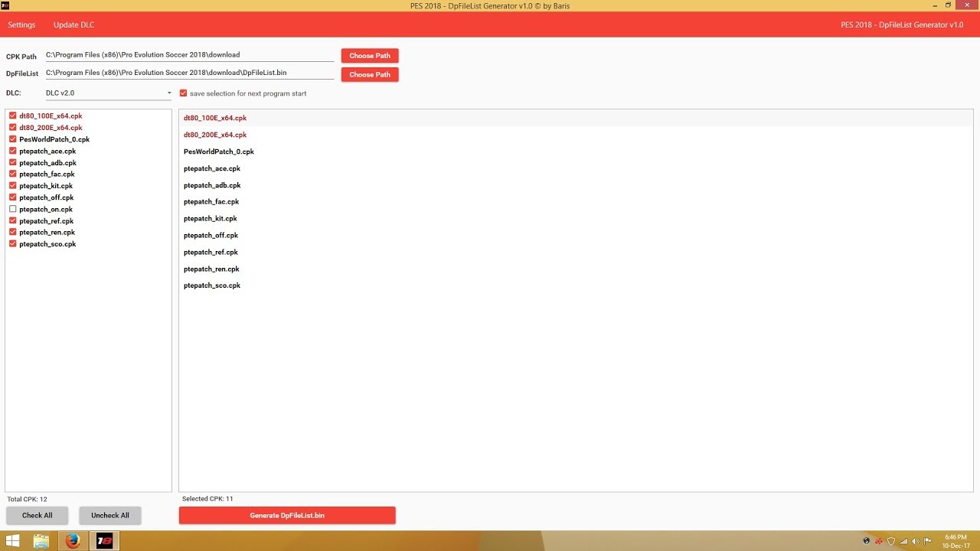Select PesWorldPatch_0.cpk in the right list
This screenshot has width=980, height=551.
[x=576, y=152]
